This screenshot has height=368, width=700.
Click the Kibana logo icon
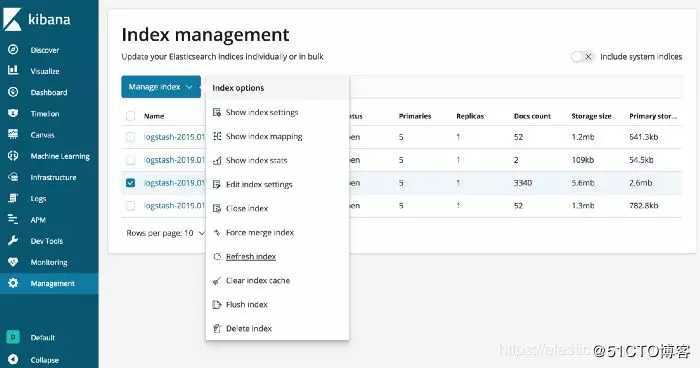click(12, 19)
